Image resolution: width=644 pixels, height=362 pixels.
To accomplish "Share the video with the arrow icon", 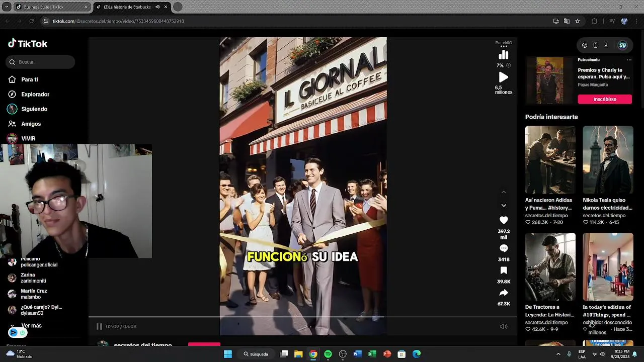I will tap(504, 293).
